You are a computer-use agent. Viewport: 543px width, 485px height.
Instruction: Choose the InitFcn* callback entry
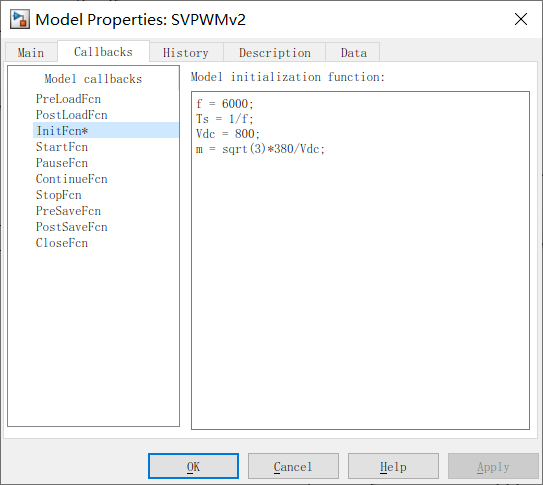[x=106, y=130]
